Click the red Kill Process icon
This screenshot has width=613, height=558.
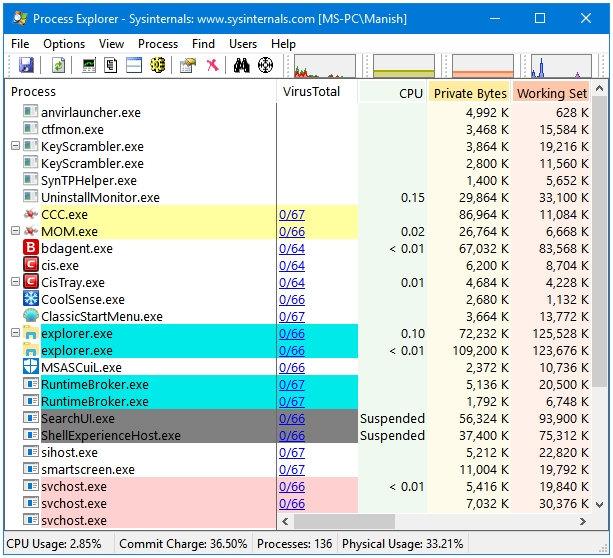coord(212,65)
